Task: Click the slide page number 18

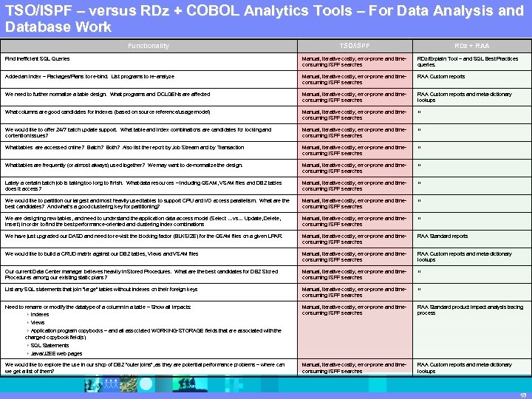Action: 523,395
